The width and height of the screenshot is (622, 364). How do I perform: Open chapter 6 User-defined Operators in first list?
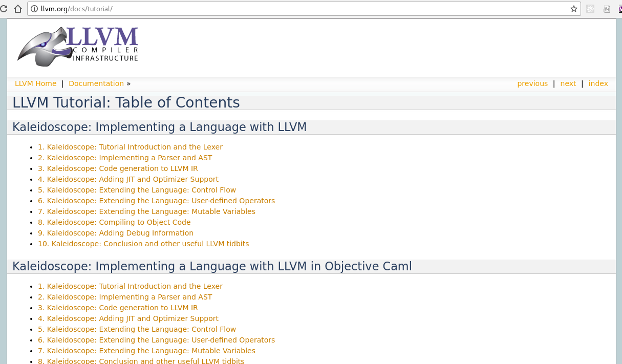pyautogui.click(x=156, y=201)
